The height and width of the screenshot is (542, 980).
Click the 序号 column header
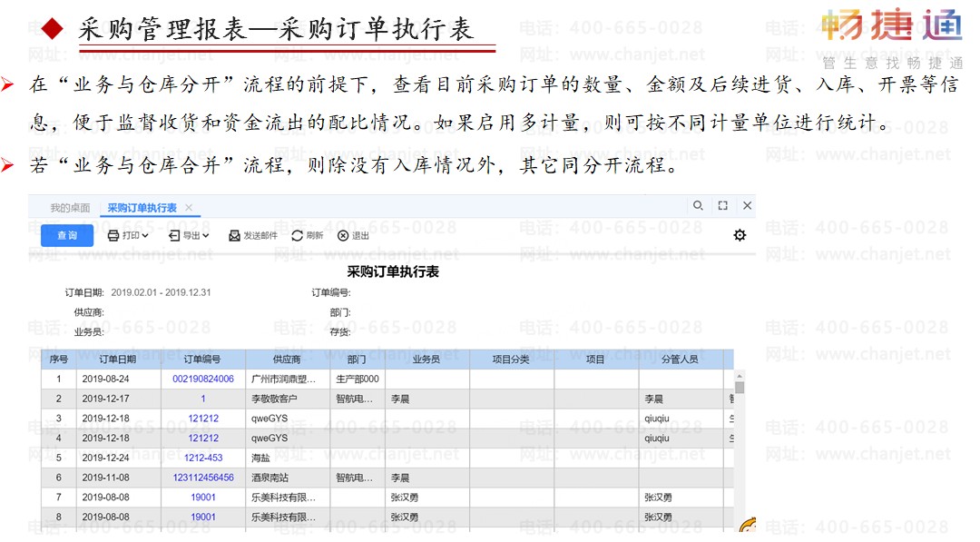point(59,359)
